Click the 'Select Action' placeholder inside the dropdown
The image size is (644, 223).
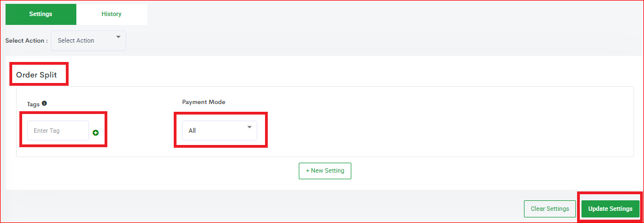point(76,40)
